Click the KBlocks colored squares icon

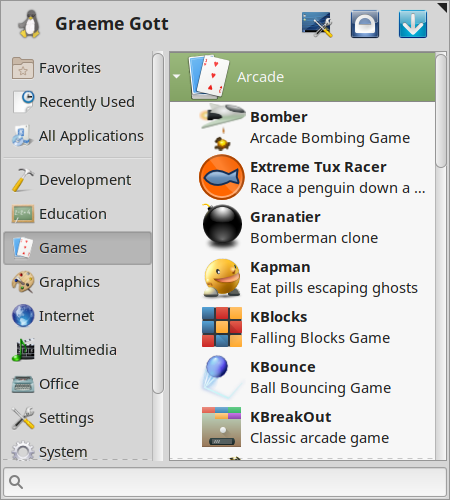(x=222, y=327)
